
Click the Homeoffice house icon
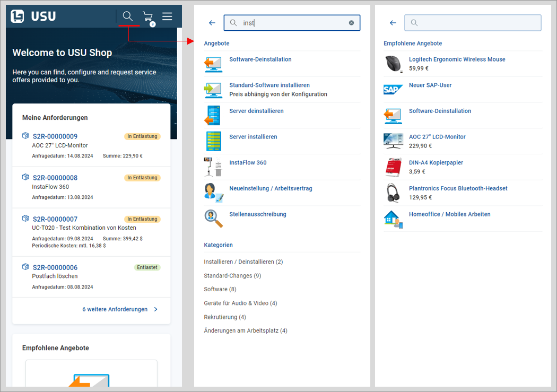(x=393, y=219)
